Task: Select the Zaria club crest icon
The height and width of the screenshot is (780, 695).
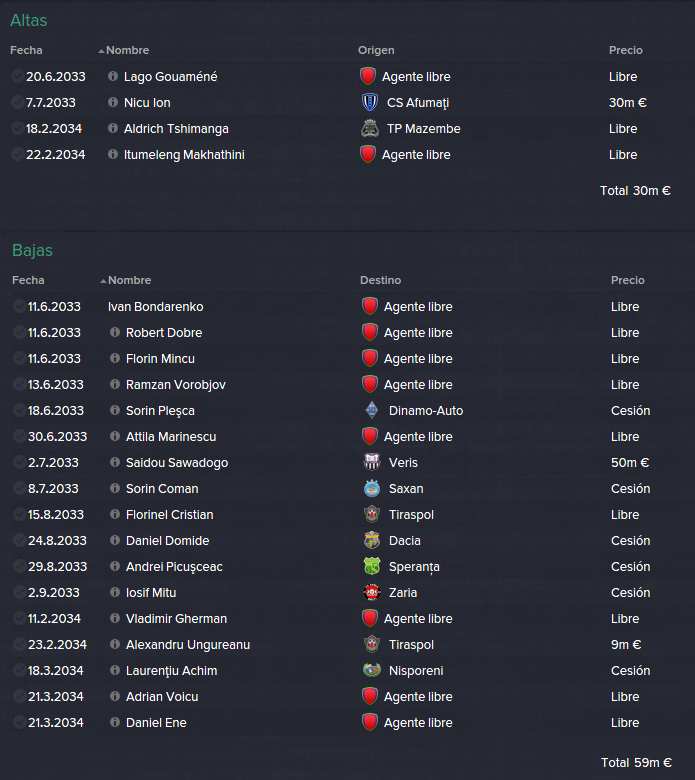Action: [x=372, y=592]
